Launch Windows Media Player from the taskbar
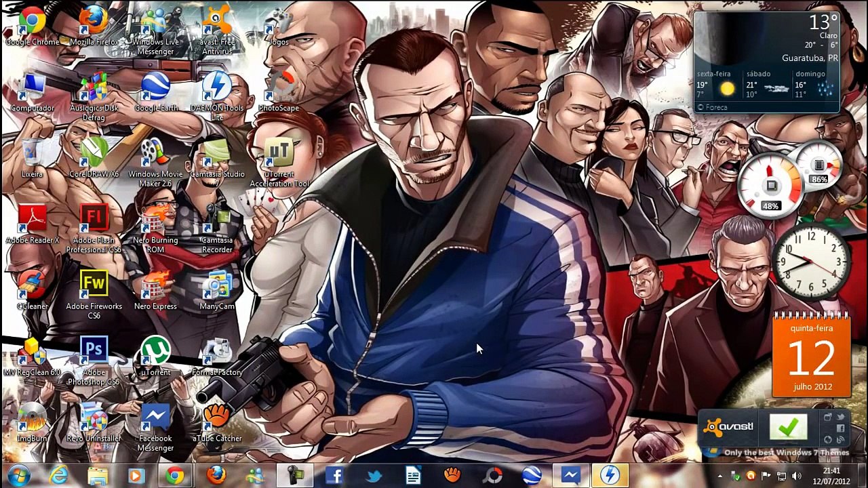 pos(136,476)
